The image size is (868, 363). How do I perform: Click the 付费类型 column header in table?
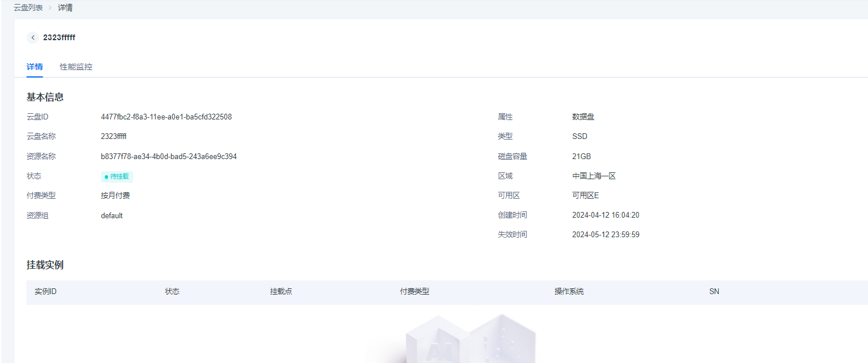(414, 292)
